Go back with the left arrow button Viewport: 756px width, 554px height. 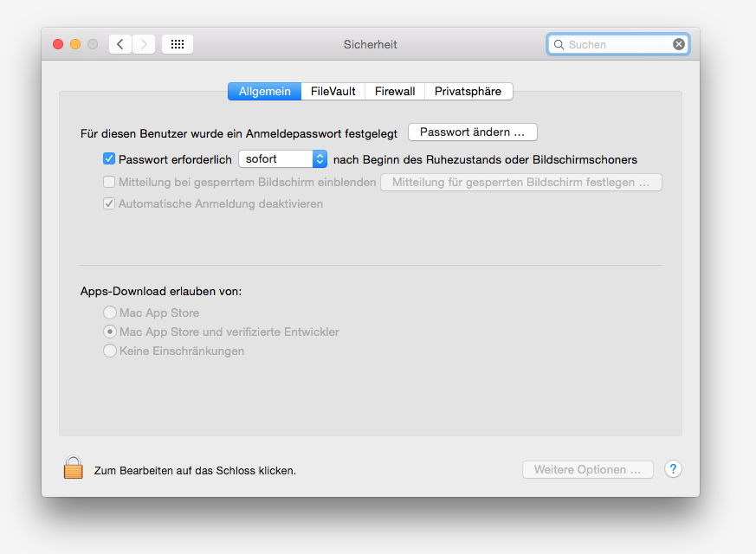pos(120,44)
